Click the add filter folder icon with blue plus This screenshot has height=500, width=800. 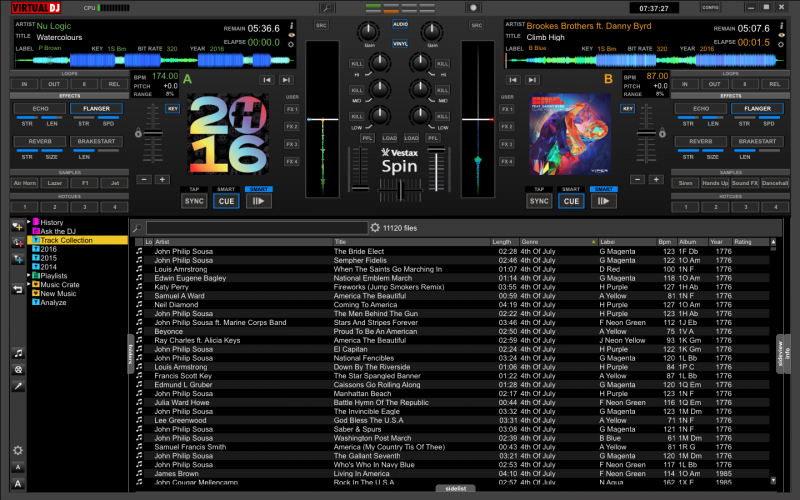(x=18, y=260)
